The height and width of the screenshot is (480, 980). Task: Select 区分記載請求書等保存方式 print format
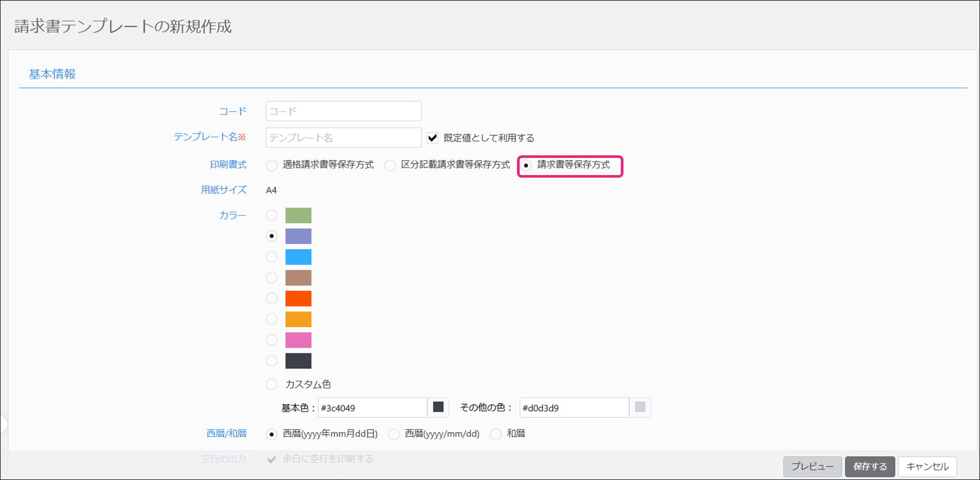coord(390,165)
